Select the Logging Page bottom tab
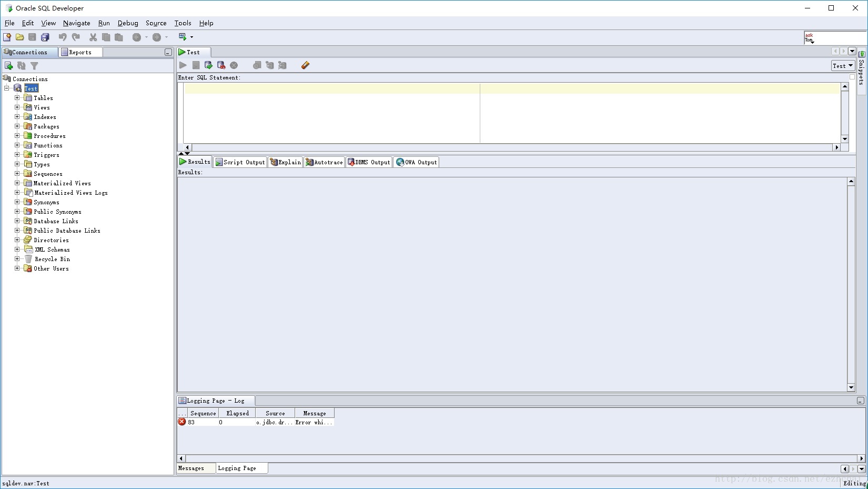Viewport: 868px width, 489px height. (241, 468)
